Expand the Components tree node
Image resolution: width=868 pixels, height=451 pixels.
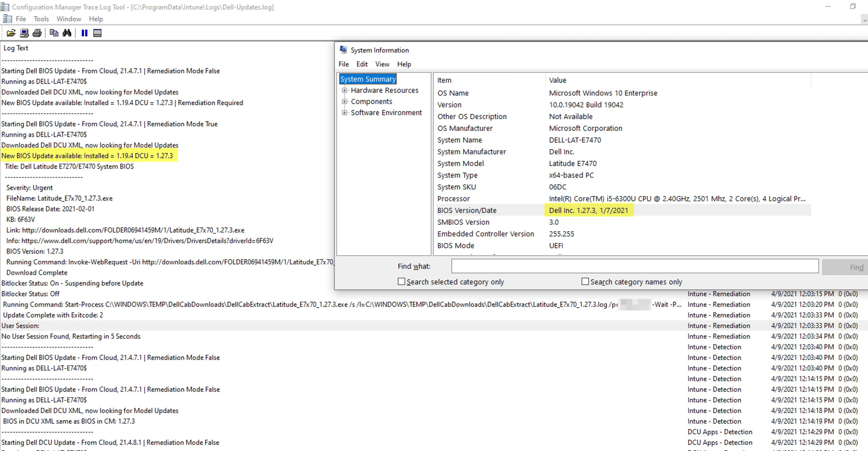[x=344, y=101]
